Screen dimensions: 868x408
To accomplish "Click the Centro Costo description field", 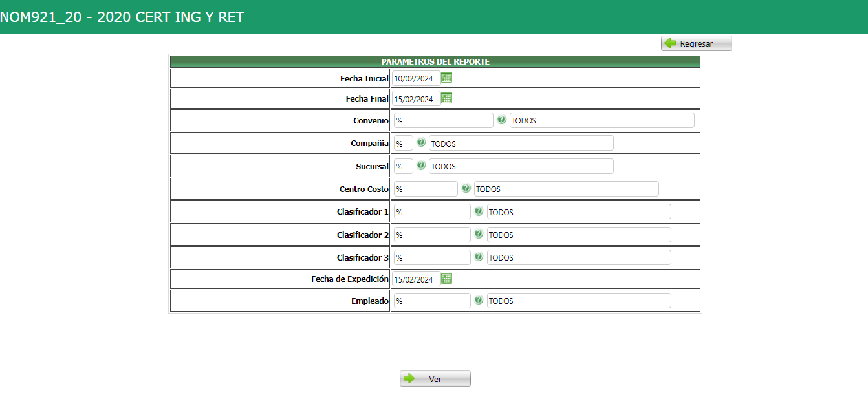I will [x=566, y=189].
